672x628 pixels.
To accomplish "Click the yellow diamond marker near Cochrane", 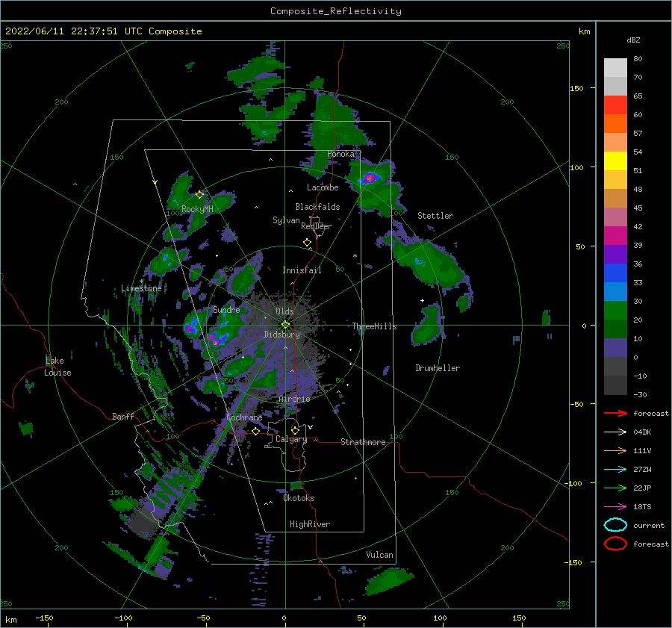I will pyautogui.click(x=256, y=431).
